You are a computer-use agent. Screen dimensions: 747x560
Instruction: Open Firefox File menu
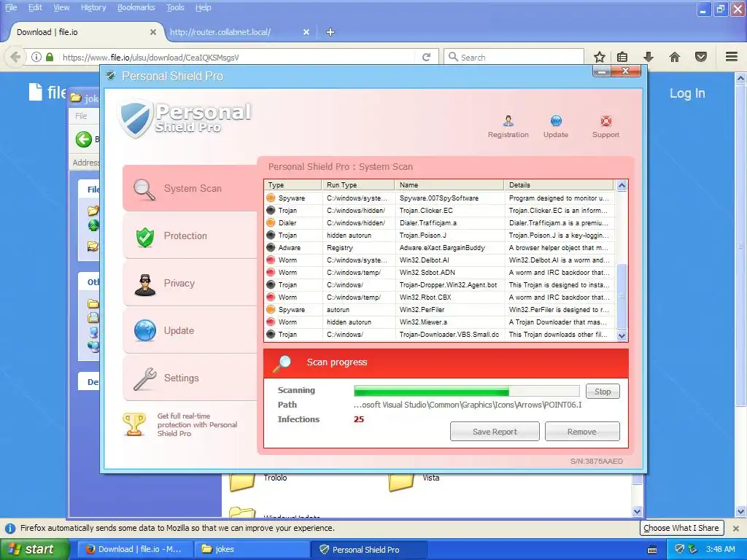[11, 7]
